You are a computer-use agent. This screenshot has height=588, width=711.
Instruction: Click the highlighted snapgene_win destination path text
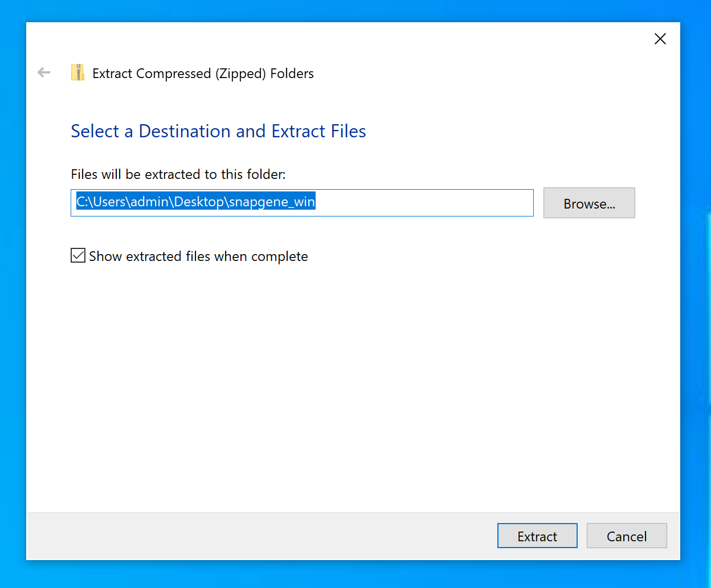tap(196, 202)
